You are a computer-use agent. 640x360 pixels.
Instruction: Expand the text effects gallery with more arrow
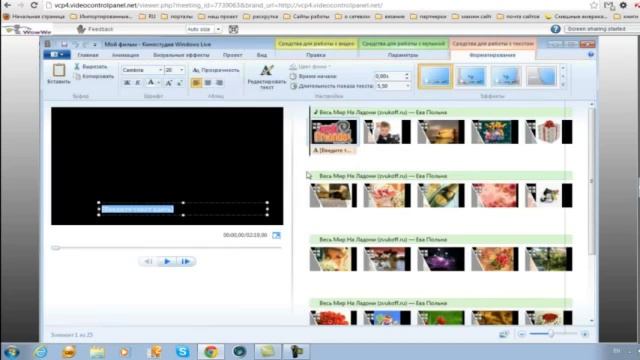(x=563, y=85)
